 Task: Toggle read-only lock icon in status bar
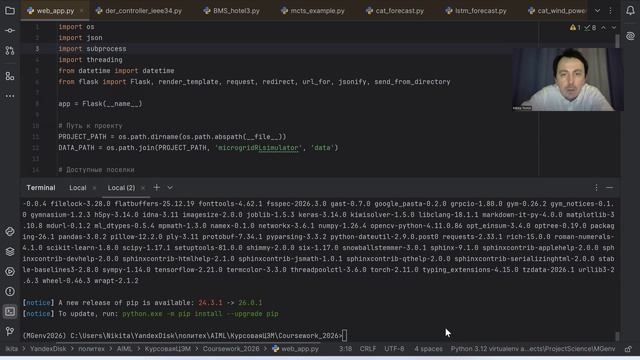point(628,349)
